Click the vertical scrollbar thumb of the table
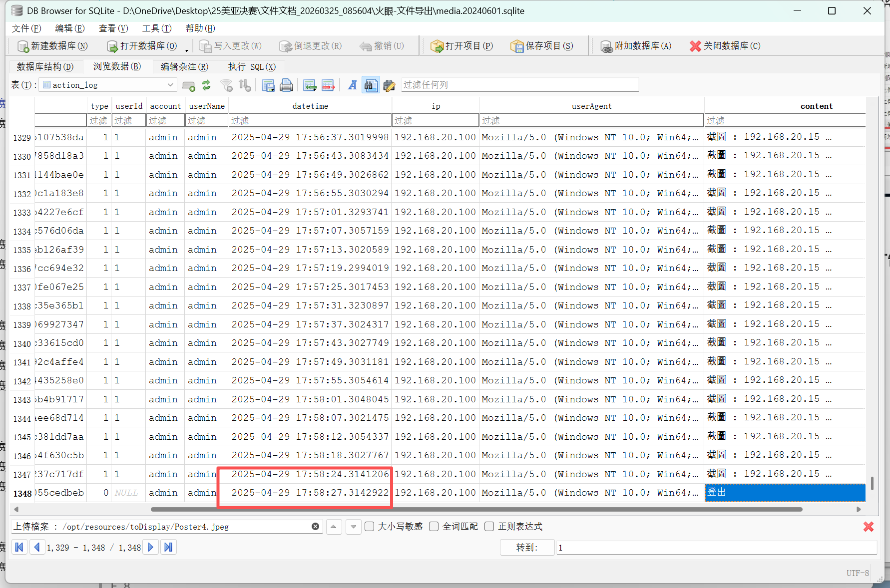The image size is (890, 588). click(872, 483)
